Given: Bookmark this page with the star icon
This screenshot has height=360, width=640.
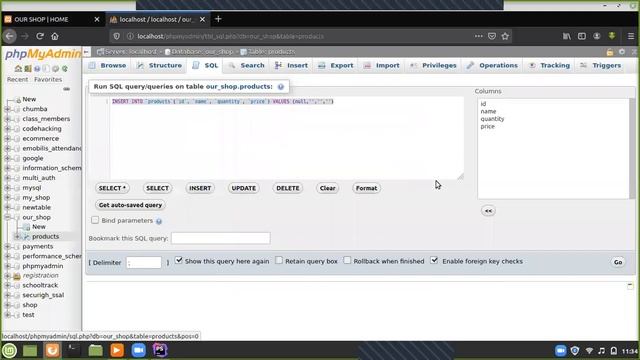Looking at the screenshot, I should tap(505, 36).
